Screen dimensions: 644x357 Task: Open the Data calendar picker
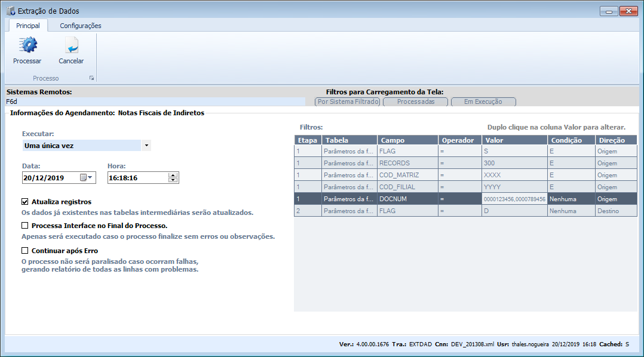point(86,178)
